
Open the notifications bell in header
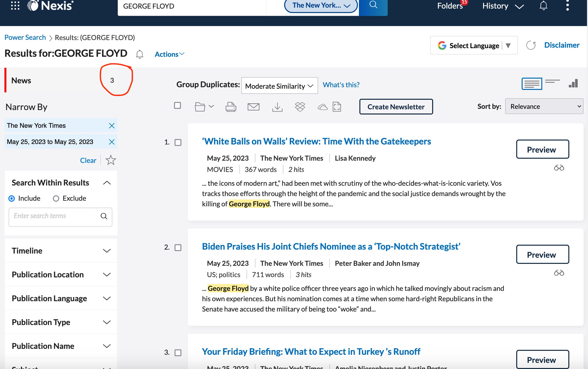(x=543, y=5)
